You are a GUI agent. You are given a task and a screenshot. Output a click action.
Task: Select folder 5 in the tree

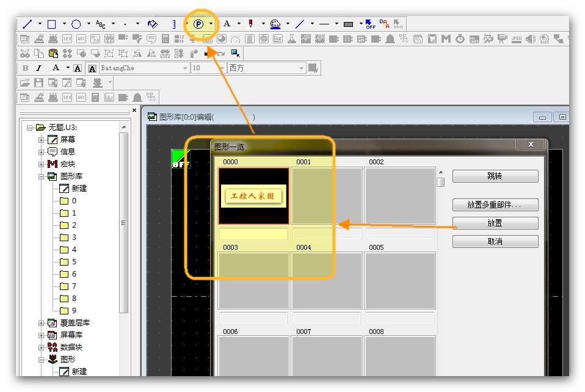[64, 262]
